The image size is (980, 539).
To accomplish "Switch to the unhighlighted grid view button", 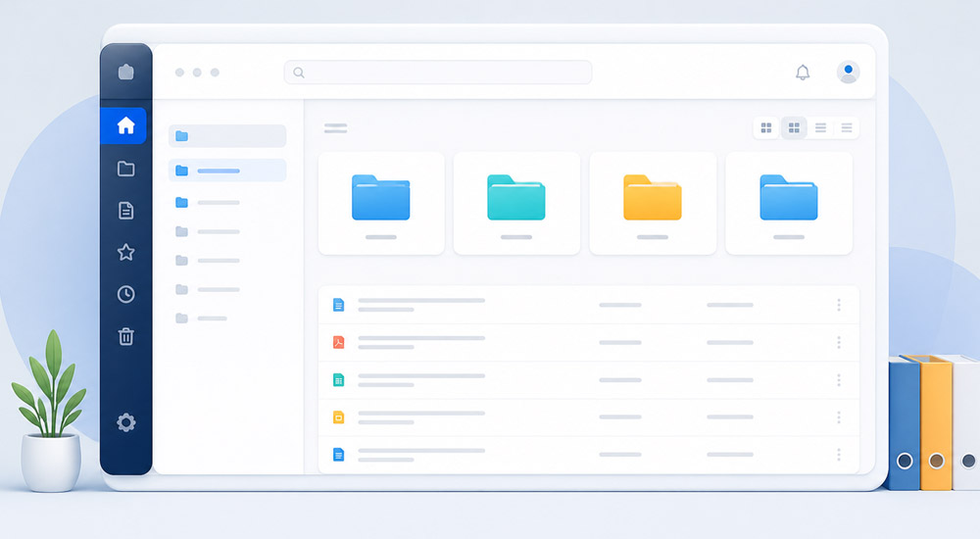I will (x=766, y=128).
